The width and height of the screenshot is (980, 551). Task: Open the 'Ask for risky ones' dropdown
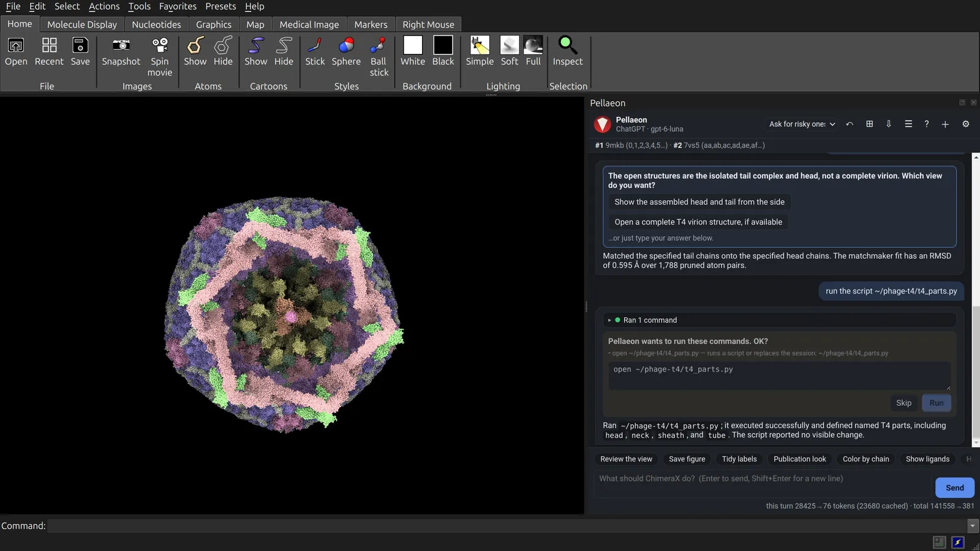tap(802, 124)
